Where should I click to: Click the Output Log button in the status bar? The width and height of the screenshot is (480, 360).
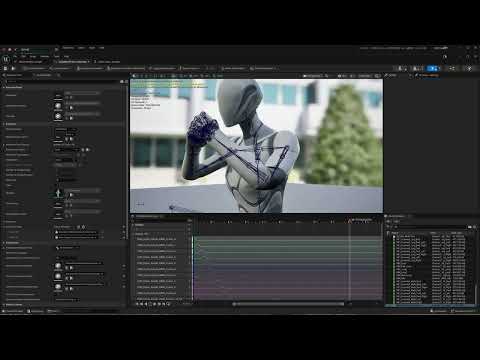coord(35,311)
